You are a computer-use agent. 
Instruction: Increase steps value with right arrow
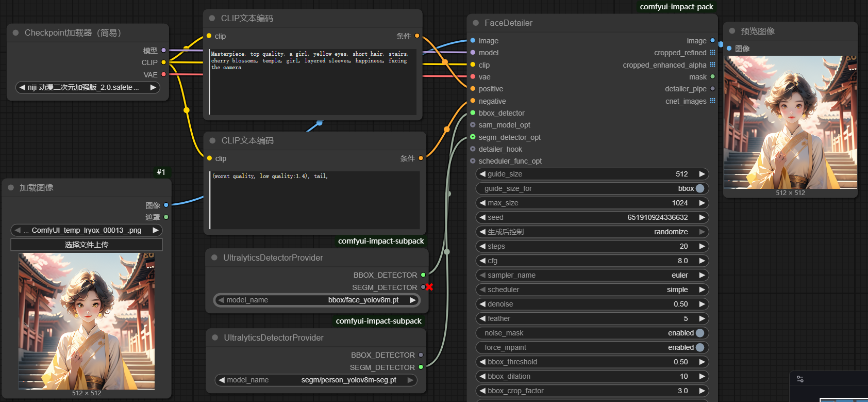click(x=702, y=246)
